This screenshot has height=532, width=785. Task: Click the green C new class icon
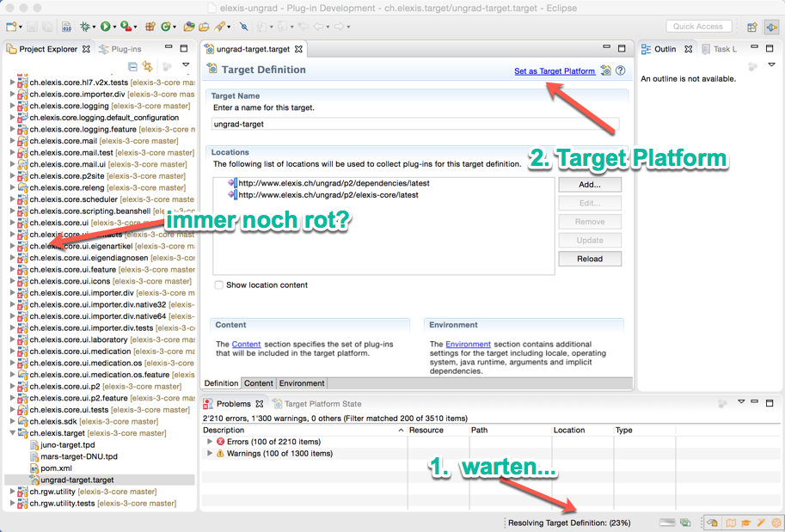(x=165, y=27)
